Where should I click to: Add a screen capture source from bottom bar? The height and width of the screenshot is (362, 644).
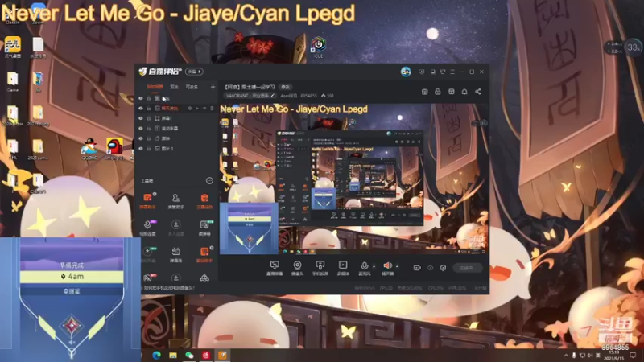pyautogui.click(x=275, y=268)
